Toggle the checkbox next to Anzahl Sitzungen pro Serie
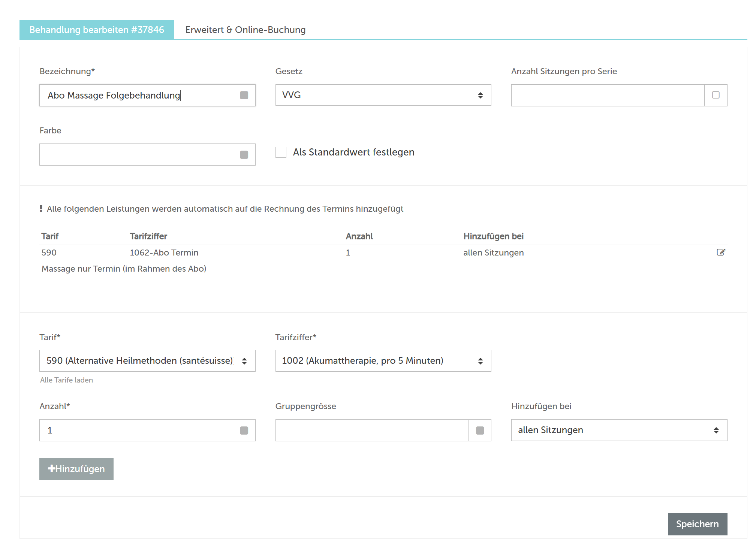This screenshot has height=556, width=756. coord(716,95)
